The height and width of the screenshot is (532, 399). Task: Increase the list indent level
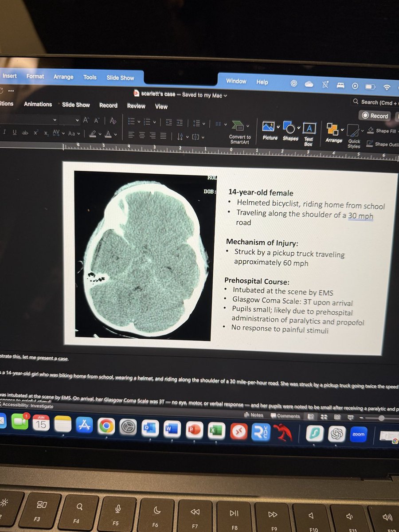(180, 122)
